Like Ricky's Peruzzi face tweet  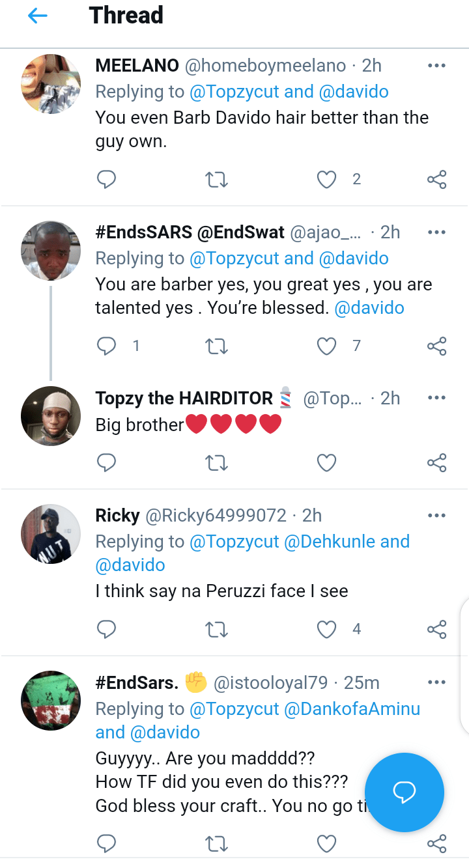tap(326, 629)
